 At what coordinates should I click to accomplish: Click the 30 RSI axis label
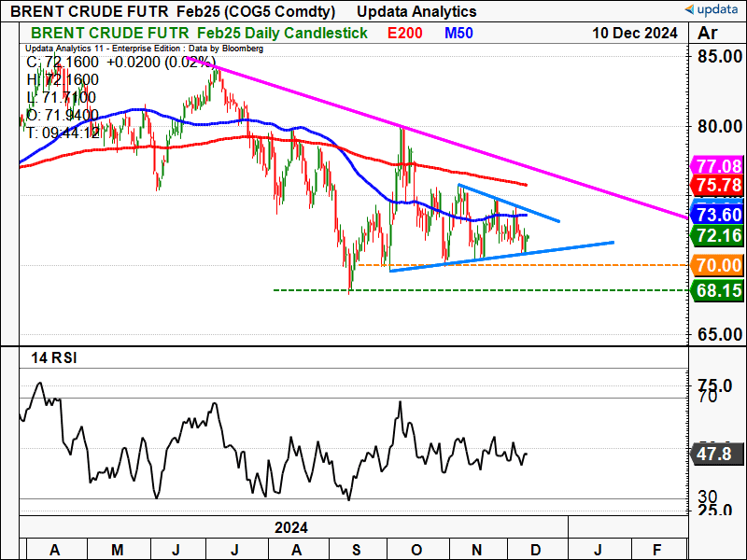[708, 497]
